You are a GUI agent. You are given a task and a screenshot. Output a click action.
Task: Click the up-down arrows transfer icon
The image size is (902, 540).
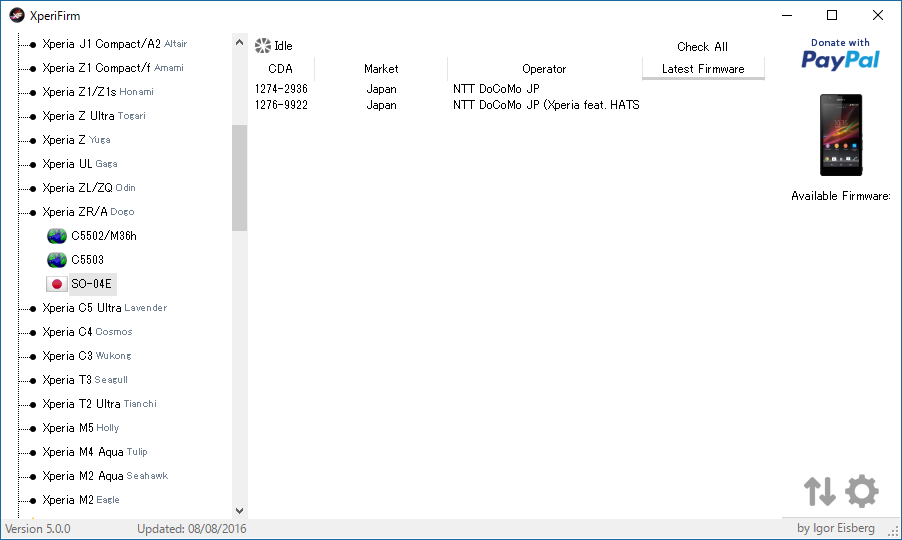820,491
